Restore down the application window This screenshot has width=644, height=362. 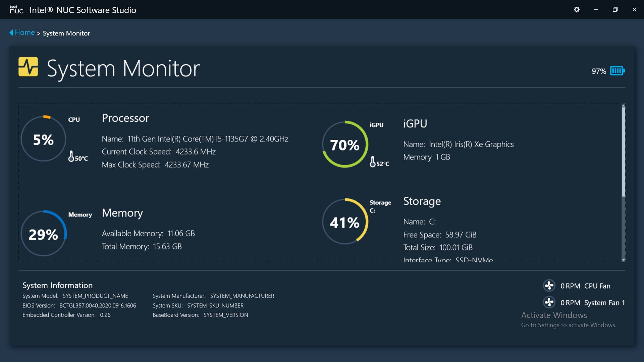click(x=615, y=10)
